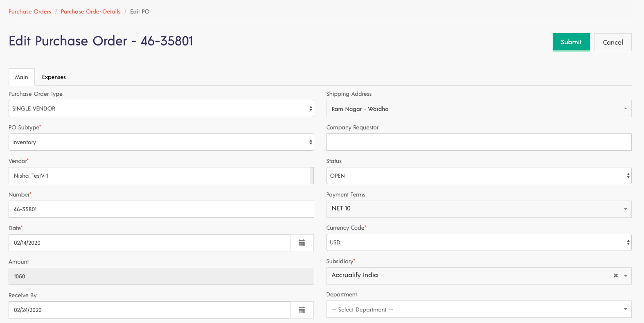
Task: Submit the purchase order
Action: click(x=571, y=42)
